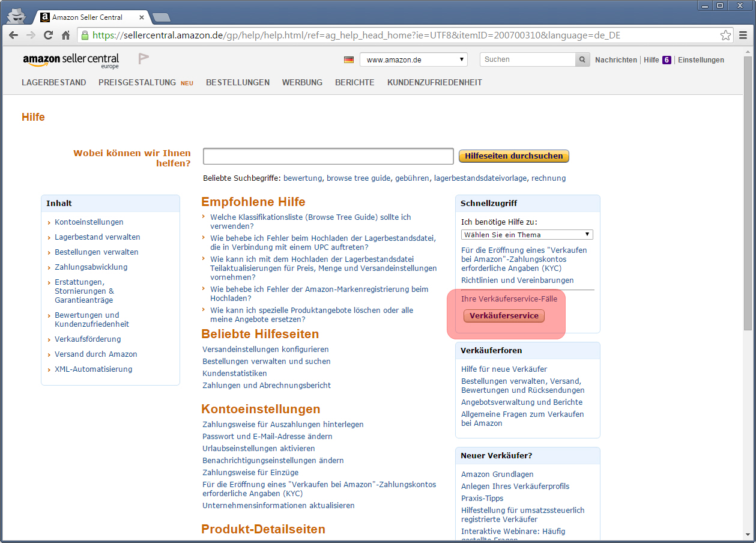756x543 pixels.
Task: Open Versand durch Amazon in sidebar
Action: (96, 354)
